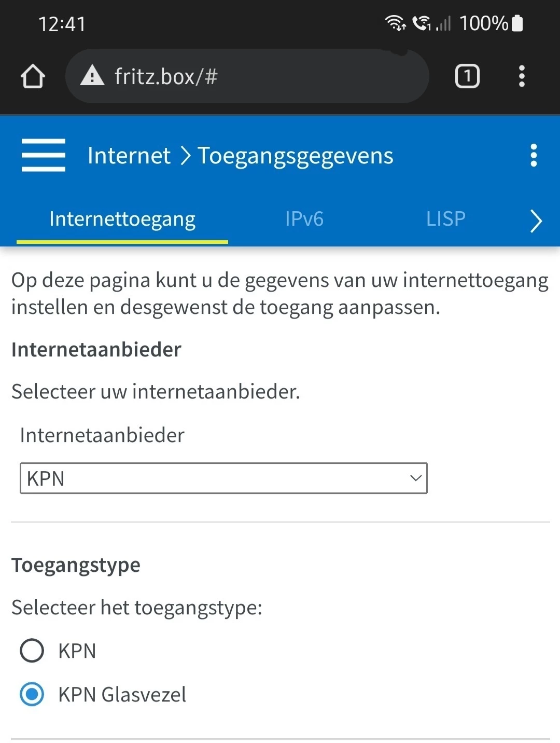Expand the Internetaanbieder dropdown

(x=223, y=478)
